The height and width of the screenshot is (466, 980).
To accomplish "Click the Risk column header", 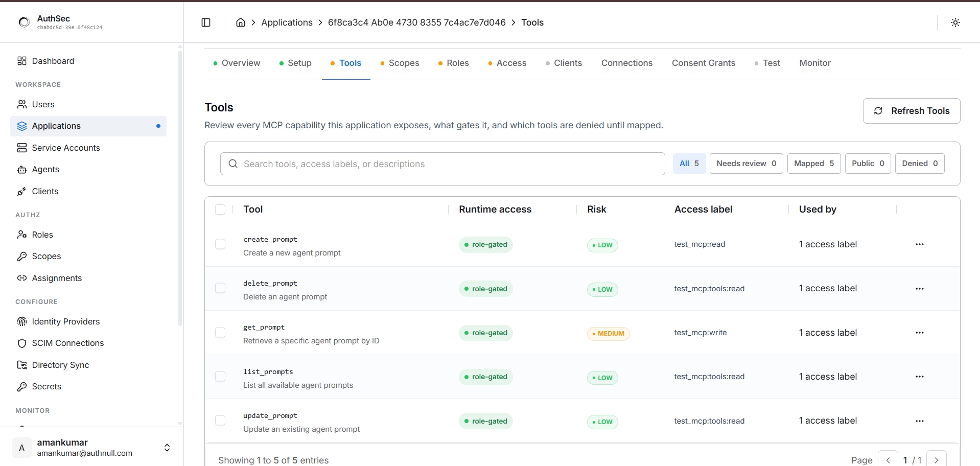I will 596,209.
